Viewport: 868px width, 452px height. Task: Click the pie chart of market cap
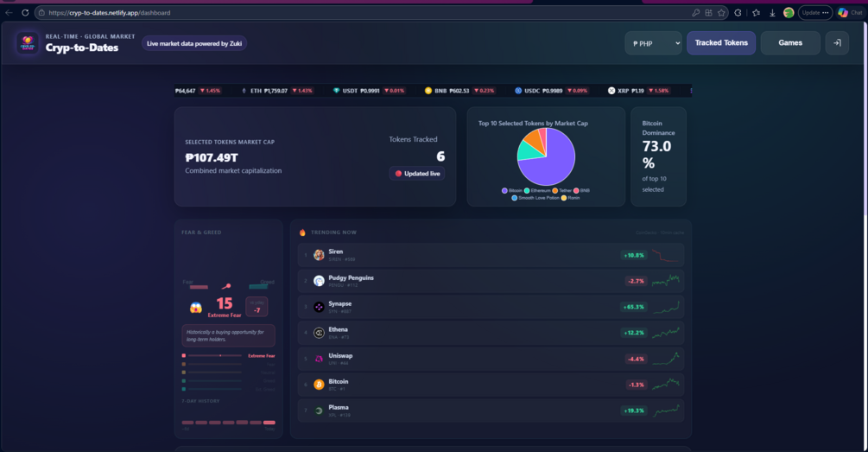546,156
